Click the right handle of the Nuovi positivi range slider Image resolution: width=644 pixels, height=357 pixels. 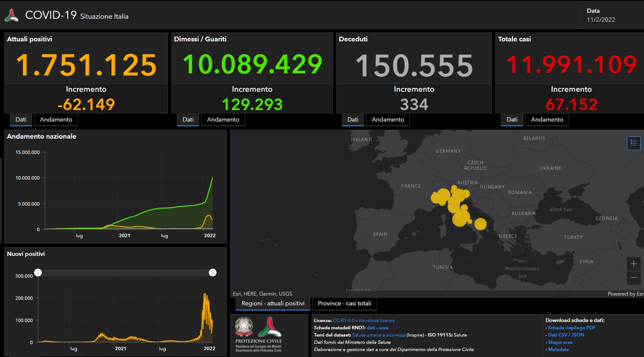tap(212, 273)
